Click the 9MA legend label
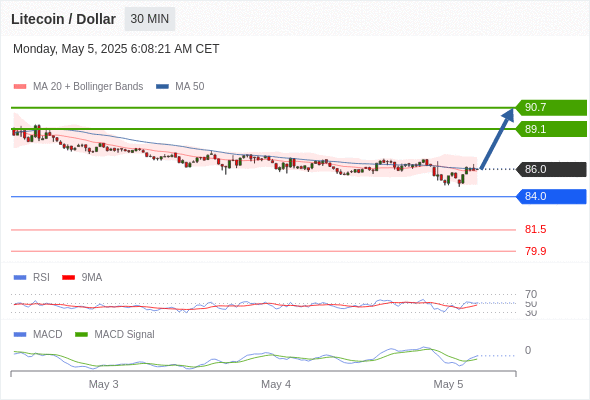Image resolution: width=590 pixels, height=400 pixels. [x=92, y=278]
